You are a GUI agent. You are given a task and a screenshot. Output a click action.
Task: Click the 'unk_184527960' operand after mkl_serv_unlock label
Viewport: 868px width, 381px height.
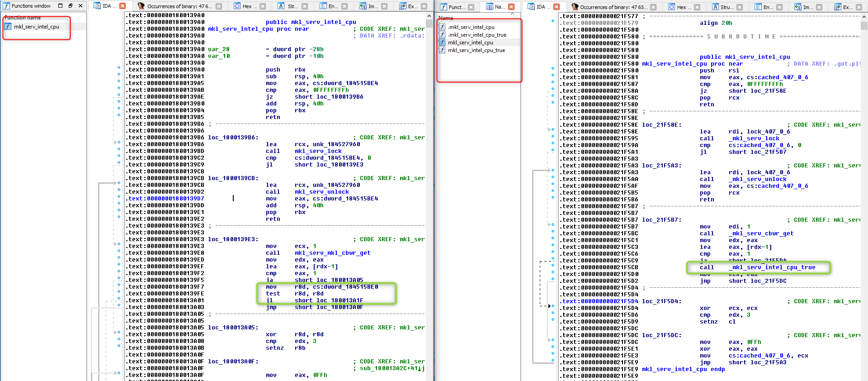337,185
